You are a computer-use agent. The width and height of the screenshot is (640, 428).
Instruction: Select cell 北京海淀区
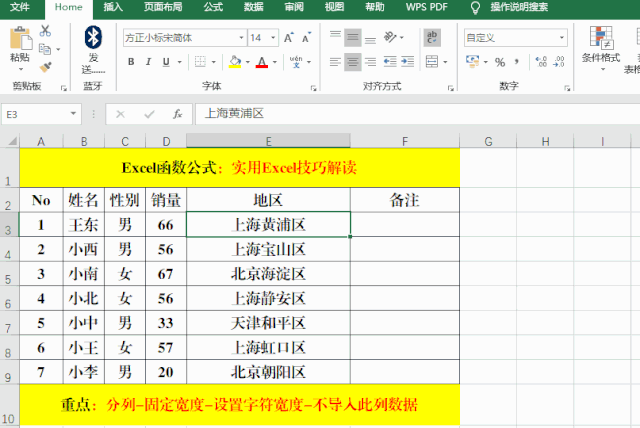[268, 274]
